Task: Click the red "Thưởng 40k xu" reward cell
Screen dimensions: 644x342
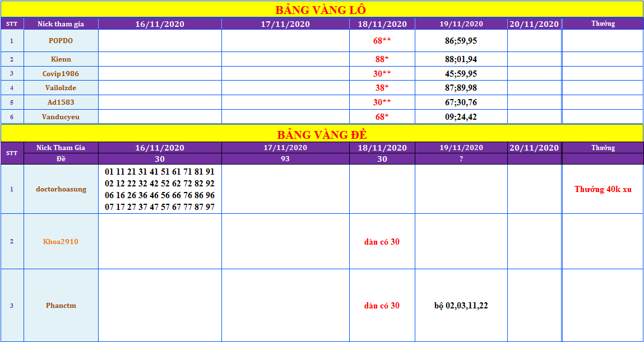Action: coord(603,189)
